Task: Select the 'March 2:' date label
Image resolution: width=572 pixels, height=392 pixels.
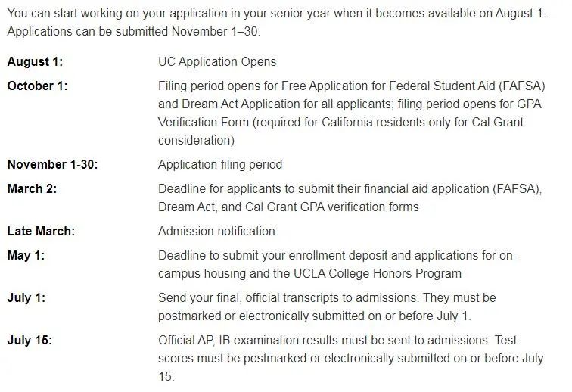Action: [32, 189]
